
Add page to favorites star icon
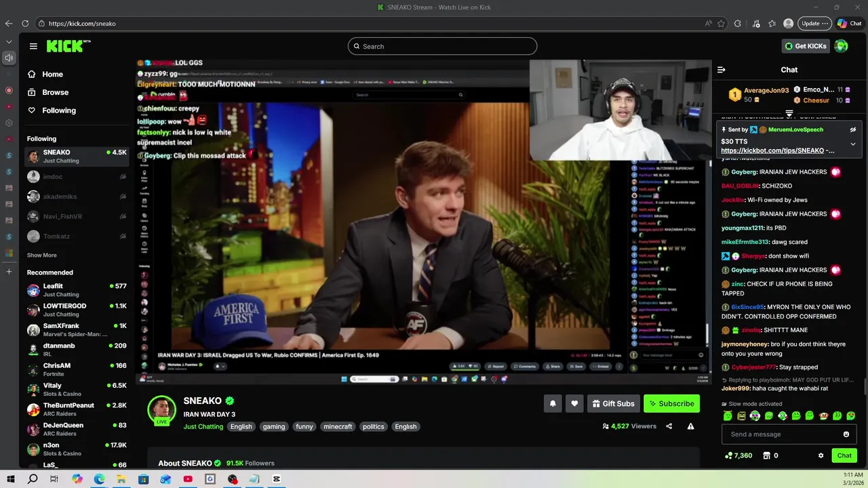[x=721, y=23]
